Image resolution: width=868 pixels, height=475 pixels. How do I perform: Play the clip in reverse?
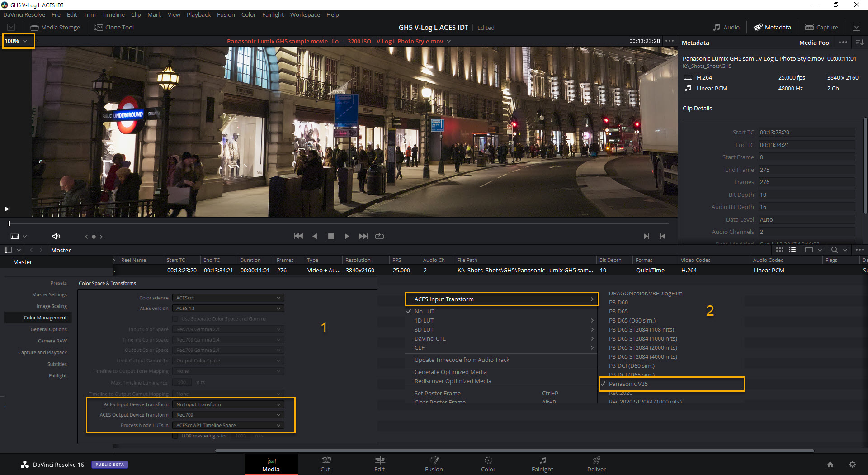pyautogui.click(x=315, y=236)
